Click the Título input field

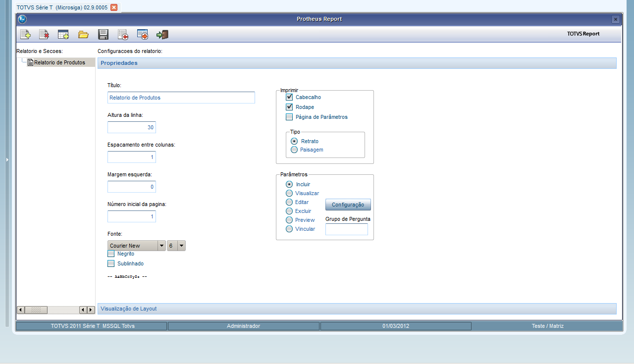[x=181, y=98]
